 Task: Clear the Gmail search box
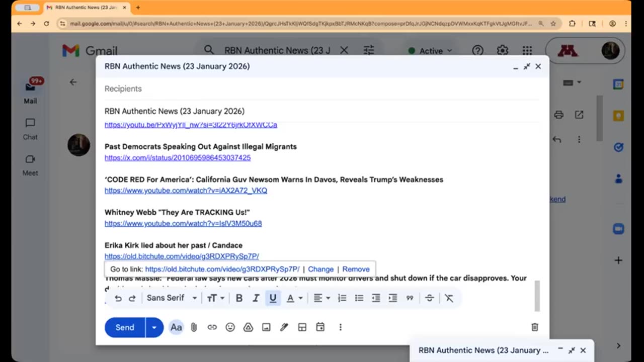[344, 50]
